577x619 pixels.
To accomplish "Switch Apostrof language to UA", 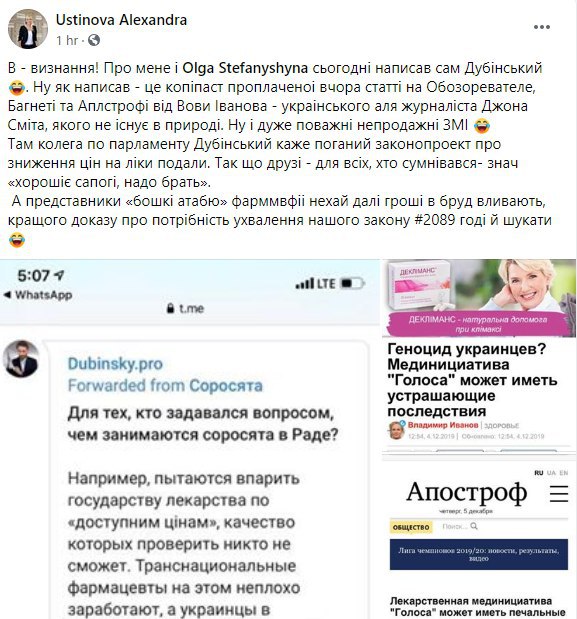I will pos(551,473).
